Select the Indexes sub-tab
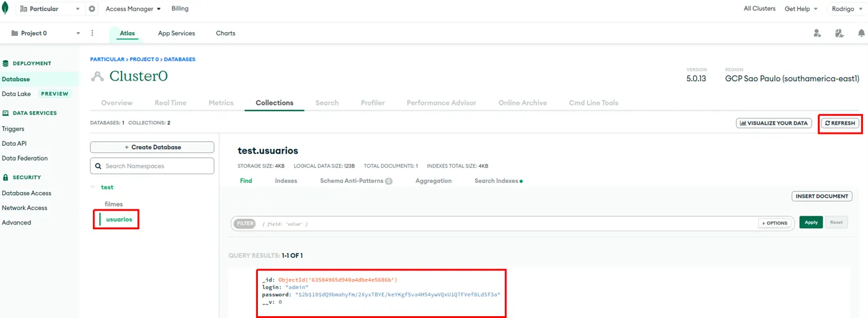Screen dimensions: 868x318 (x=286, y=181)
